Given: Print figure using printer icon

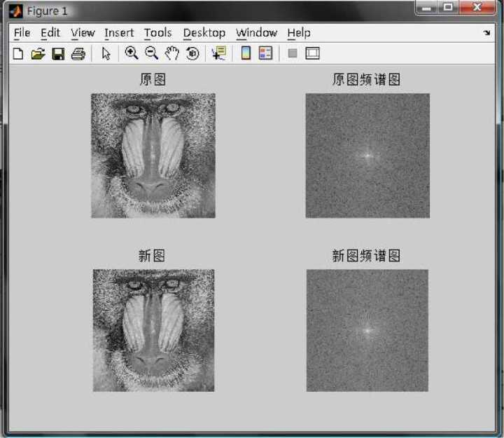Looking at the screenshot, I should [78, 54].
